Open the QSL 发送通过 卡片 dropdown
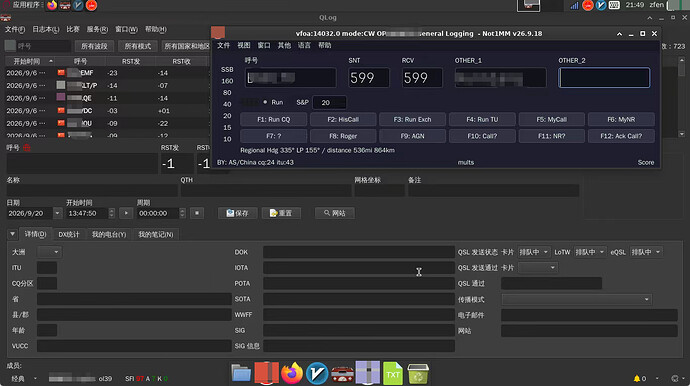Screen dimensions: 690x386 click(537, 267)
